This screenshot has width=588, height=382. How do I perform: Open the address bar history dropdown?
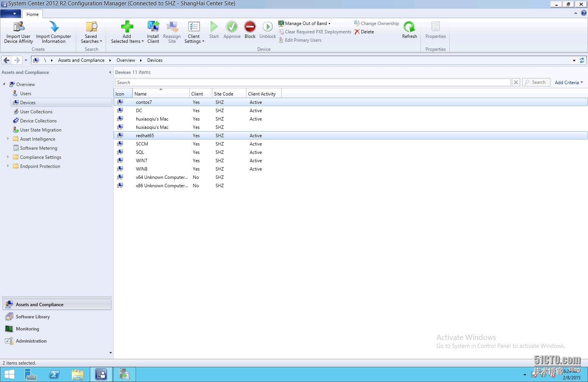click(x=574, y=60)
